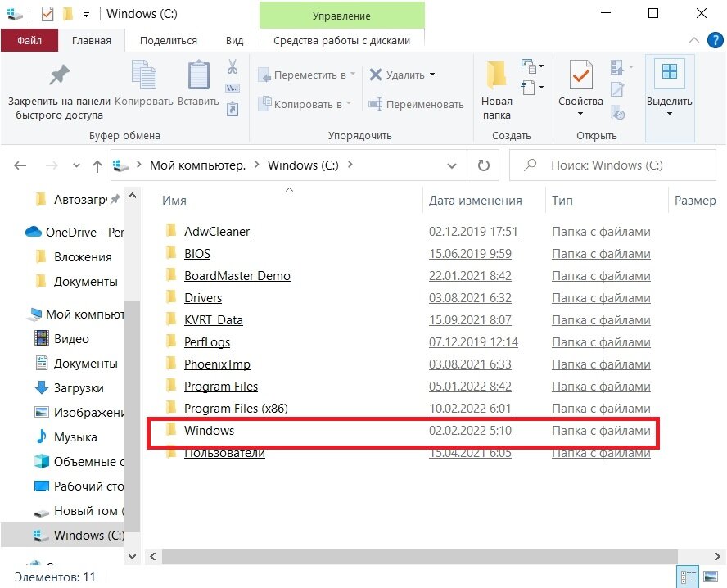This screenshot has height=588, width=727.
Task: Open Музыка in the navigation pane
Action: pos(66,436)
